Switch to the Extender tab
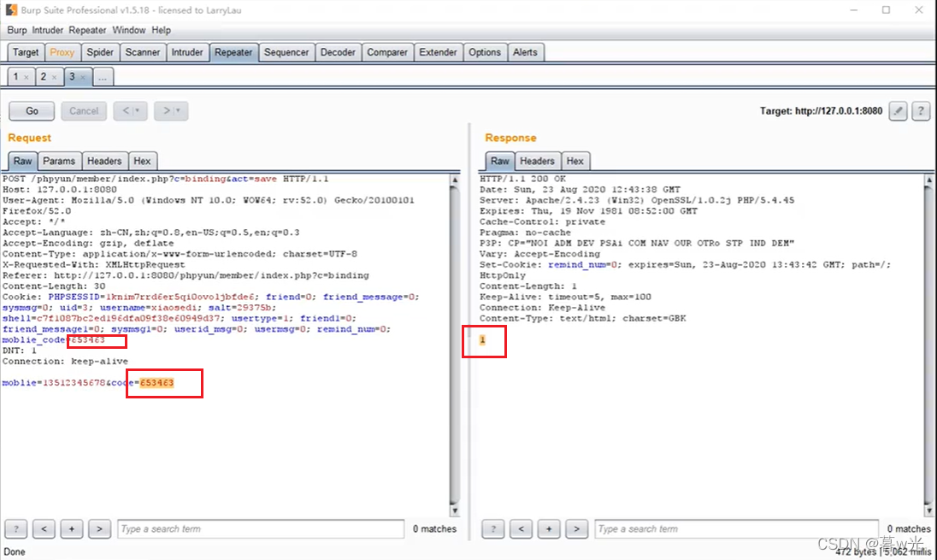 [x=438, y=52]
